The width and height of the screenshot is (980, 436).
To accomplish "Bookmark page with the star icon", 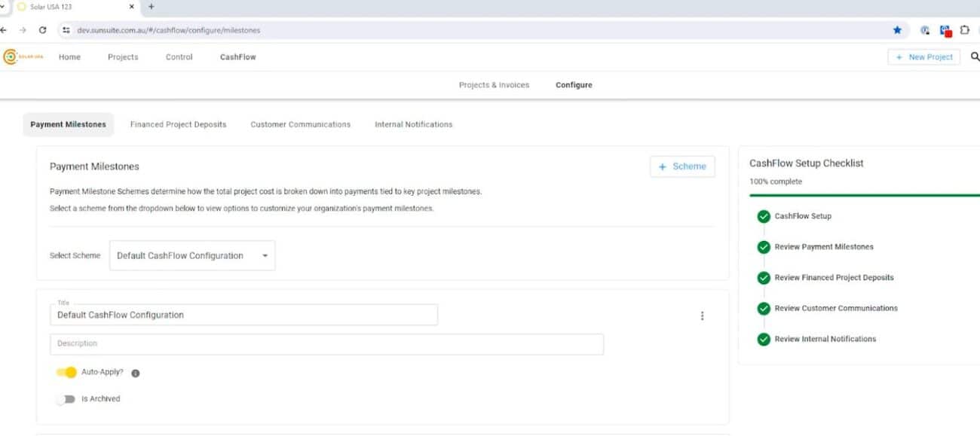I will pos(896,30).
